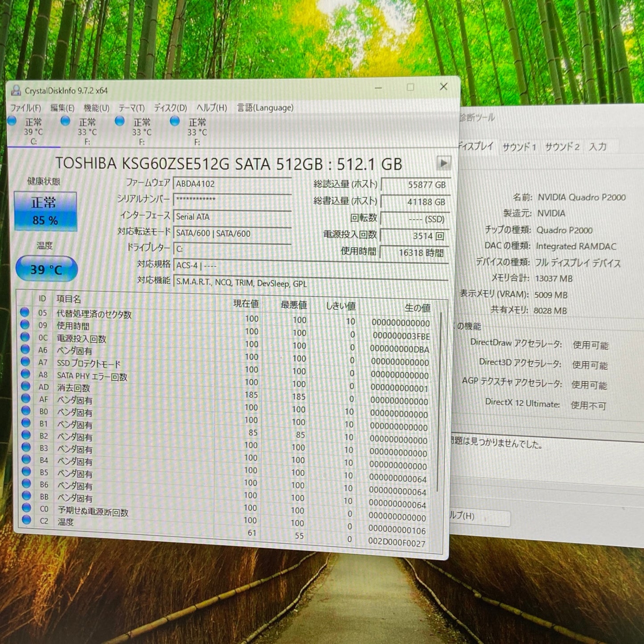Open the ファイル(F) menu
The image size is (644, 644).
point(25,108)
